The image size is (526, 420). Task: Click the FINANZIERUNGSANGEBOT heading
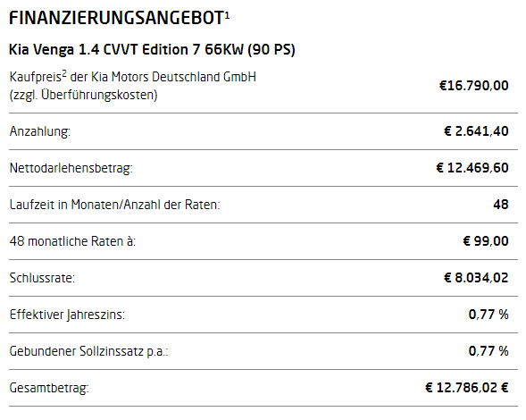coord(116,18)
